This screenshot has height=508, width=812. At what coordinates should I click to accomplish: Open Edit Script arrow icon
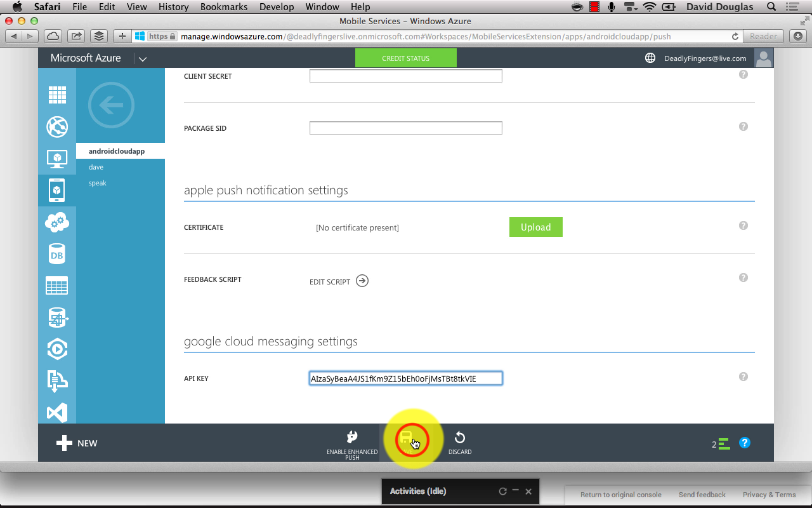362,281
